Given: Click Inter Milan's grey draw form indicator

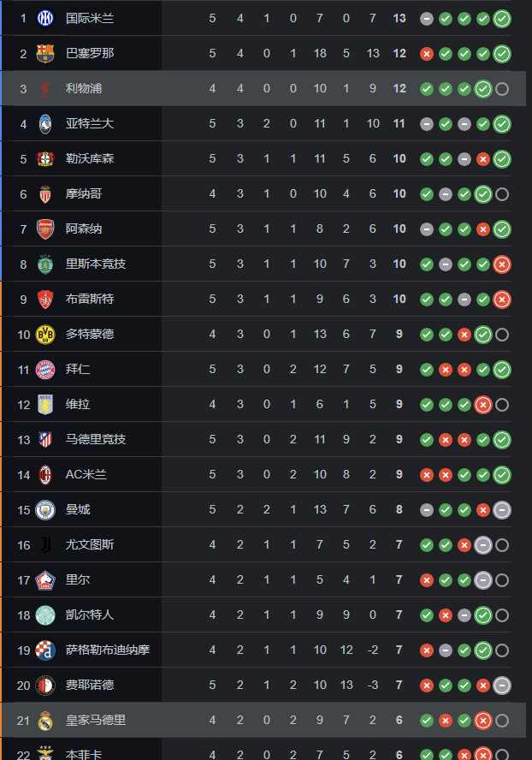Looking at the screenshot, I should [x=427, y=19].
